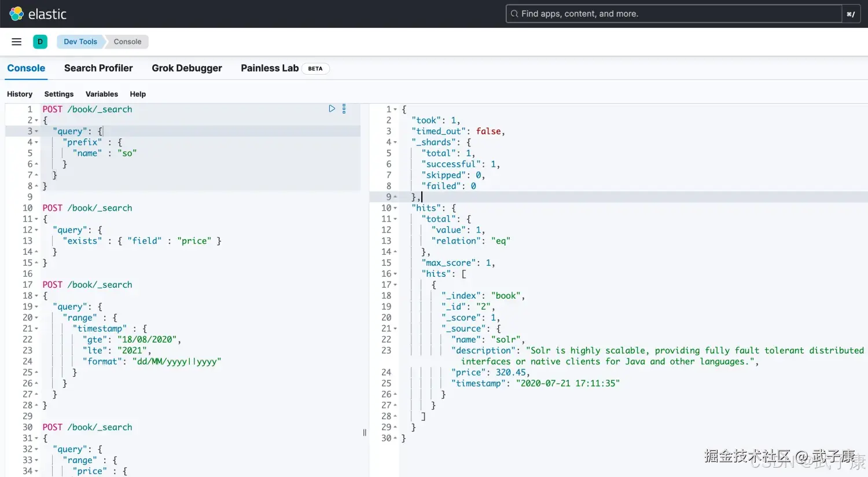Collapse the range query at editor line 20
The height and width of the screenshot is (477, 868).
(36, 318)
